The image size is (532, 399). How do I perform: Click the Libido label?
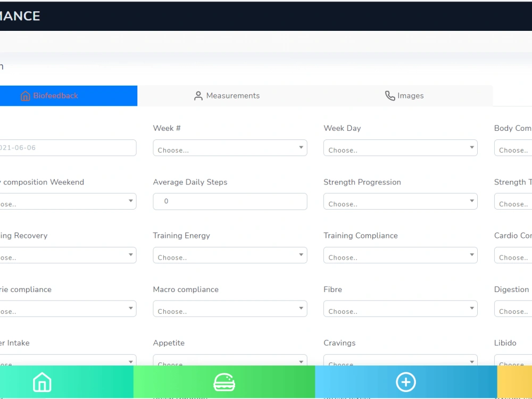[x=505, y=343]
